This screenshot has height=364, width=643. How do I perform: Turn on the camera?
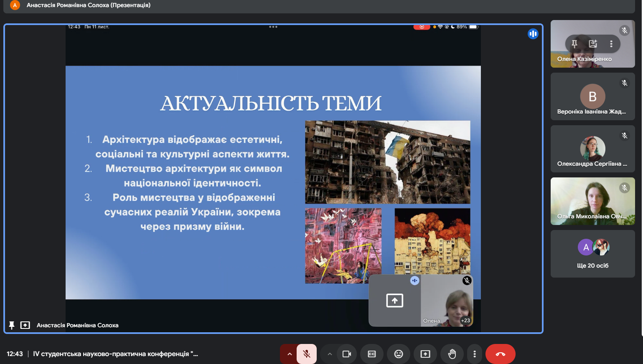click(x=346, y=354)
